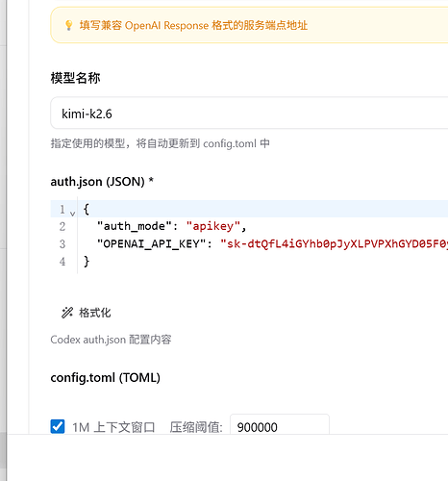
Task: Click the magic wand icon beside 格式化
Action: pos(67,313)
